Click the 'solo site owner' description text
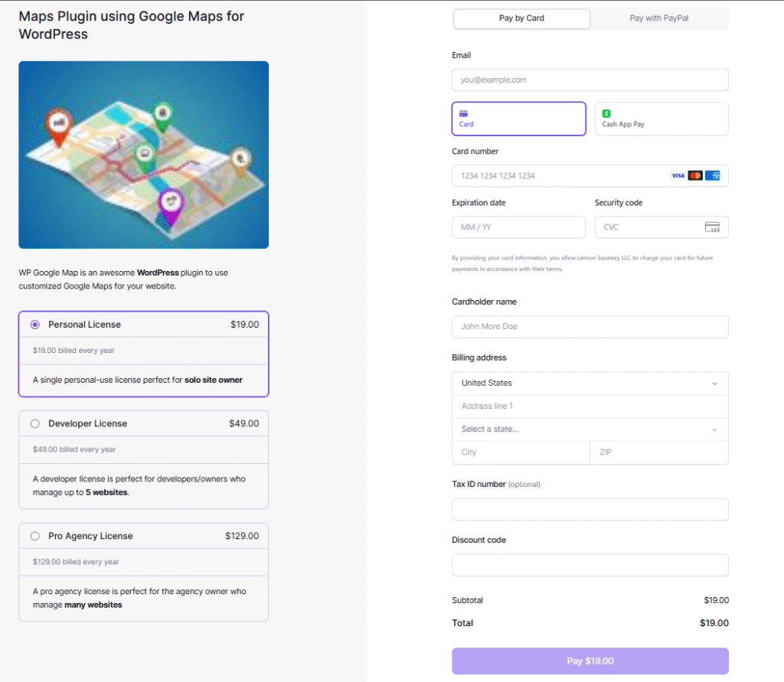 click(214, 380)
